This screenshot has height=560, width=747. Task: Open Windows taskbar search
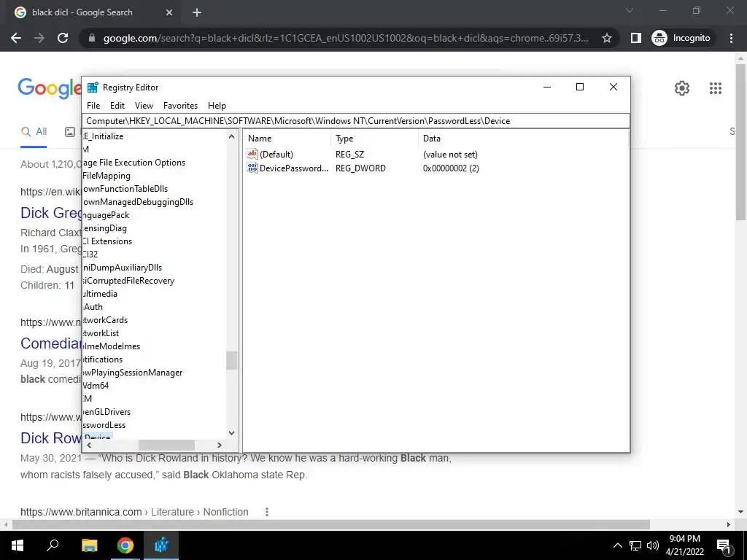(x=53, y=545)
